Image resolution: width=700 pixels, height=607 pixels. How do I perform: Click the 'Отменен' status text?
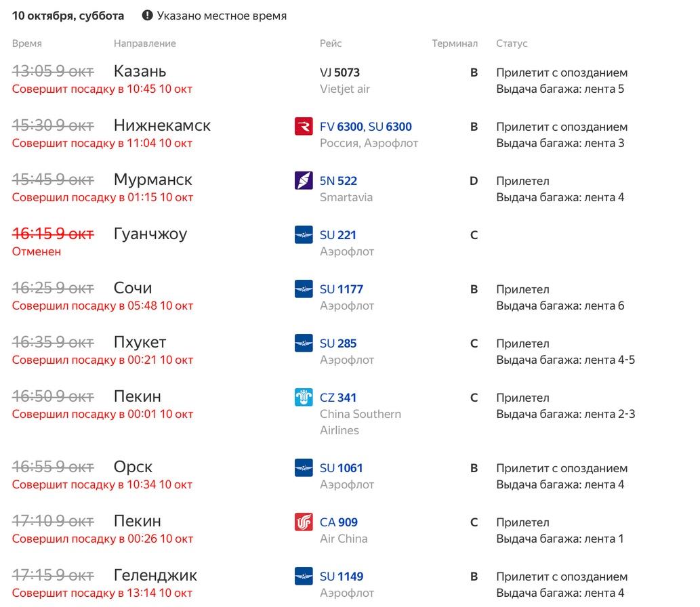pyautogui.click(x=36, y=252)
